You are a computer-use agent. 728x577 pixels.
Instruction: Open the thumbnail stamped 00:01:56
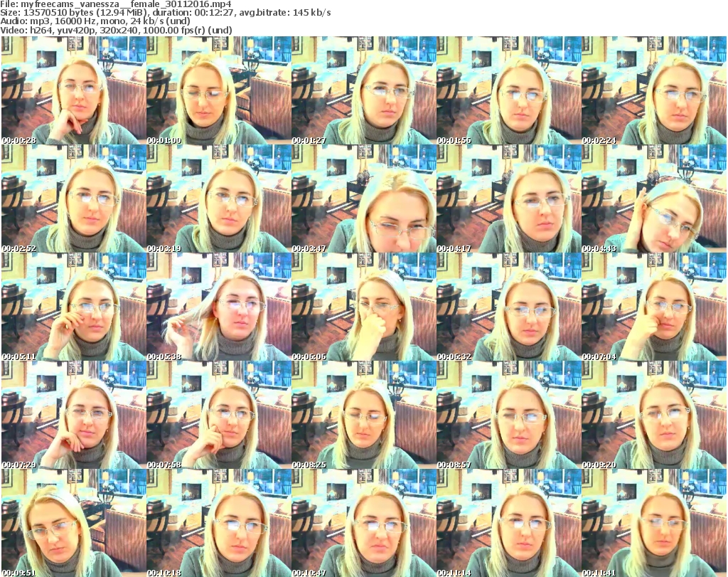point(509,90)
